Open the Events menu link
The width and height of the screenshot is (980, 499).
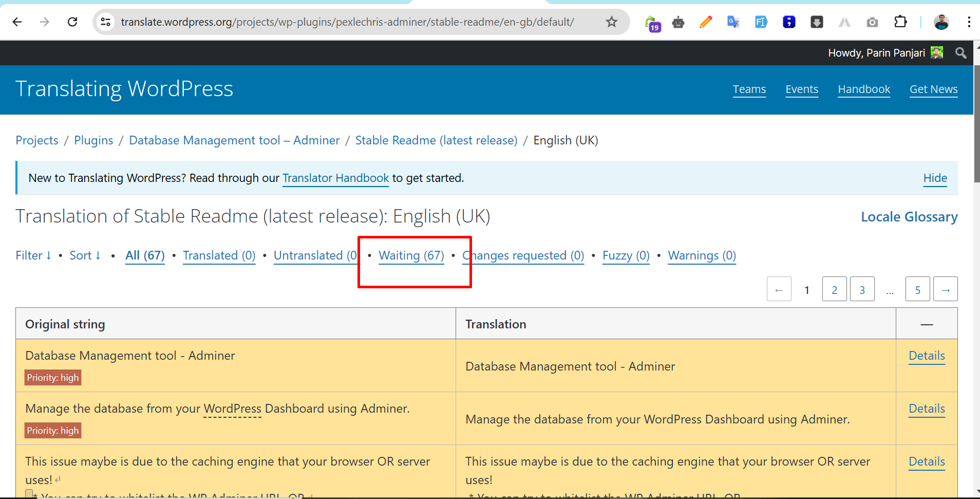pyautogui.click(x=802, y=89)
